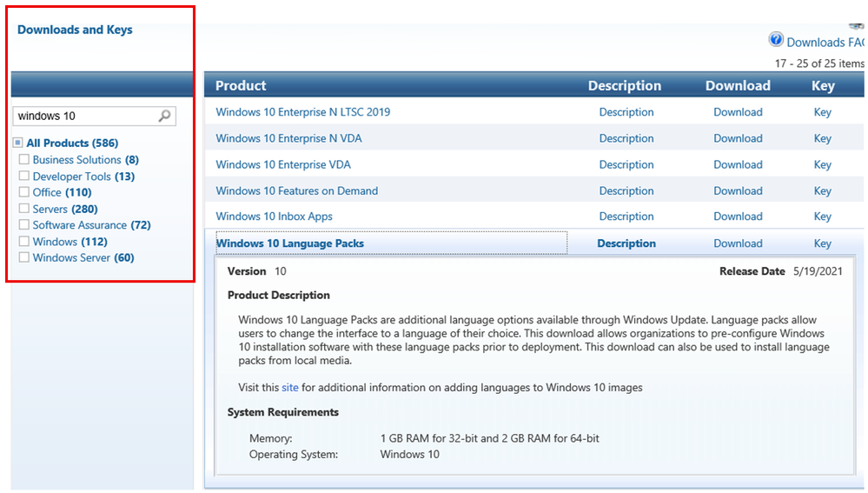
Task: Open Windows 10 Enterprise N LTSC 2019
Action: tap(303, 112)
